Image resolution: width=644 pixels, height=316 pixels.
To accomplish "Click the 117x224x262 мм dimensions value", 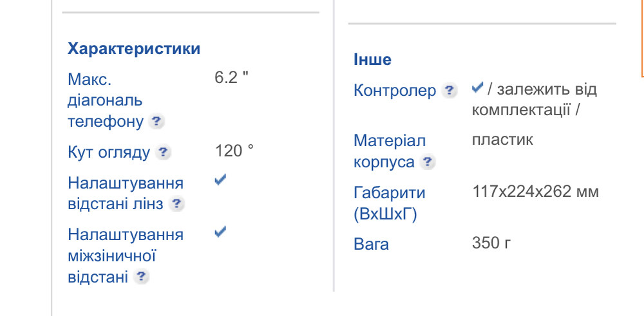I will pos(535,192).
